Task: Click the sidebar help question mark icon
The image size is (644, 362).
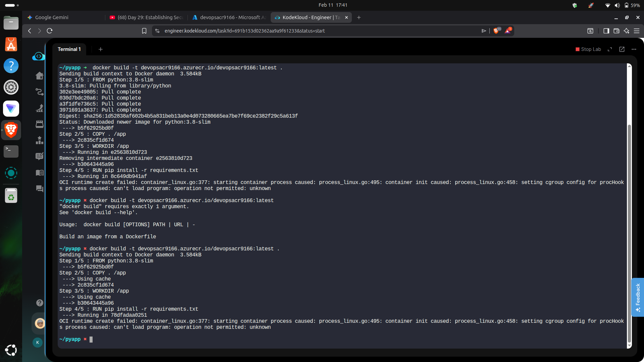Action: pyautogui.click(x=40, y=303)
